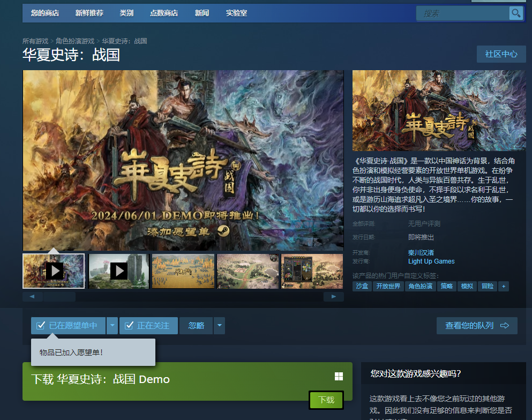532x420 pixels.
Task: Click the 所有游戏 breadcrumb
Action: click(35, 41)
